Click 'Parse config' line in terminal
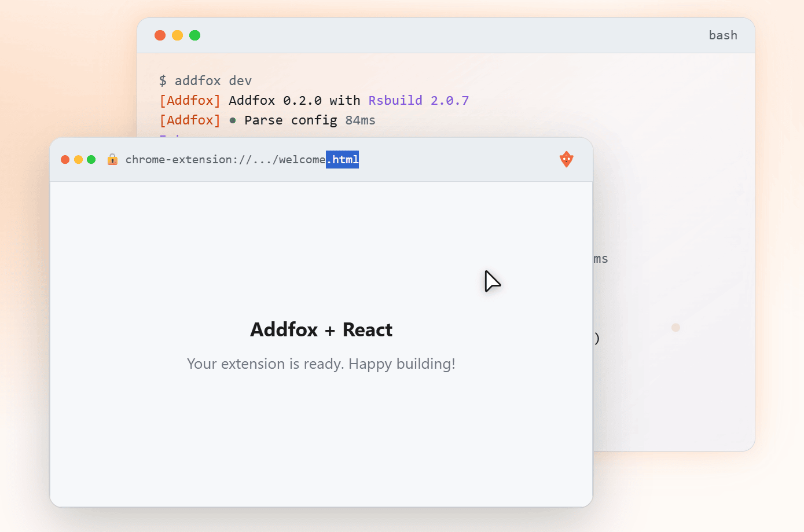Image resolution: width=804 pixels, height=532 pixels. [x=291, y=120]
